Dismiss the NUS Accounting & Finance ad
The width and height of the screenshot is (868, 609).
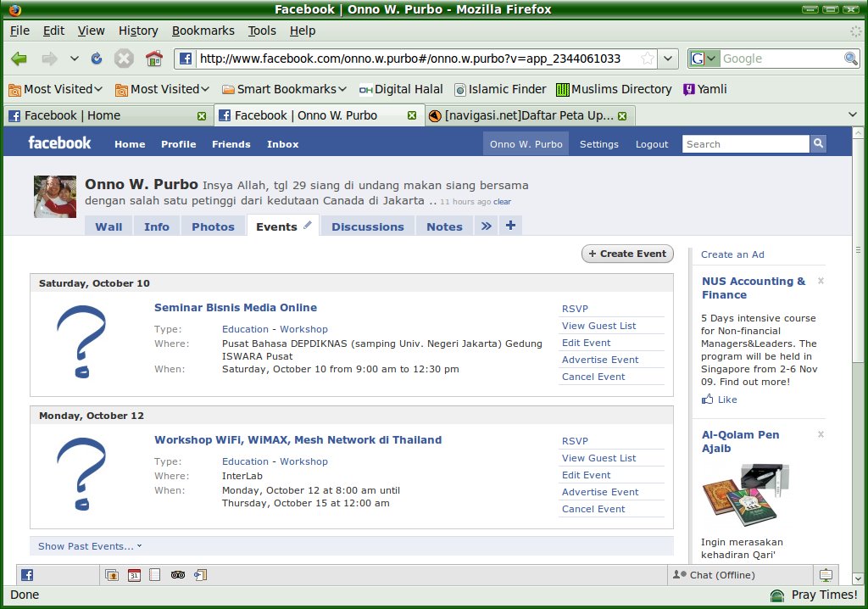pos(820,281)
